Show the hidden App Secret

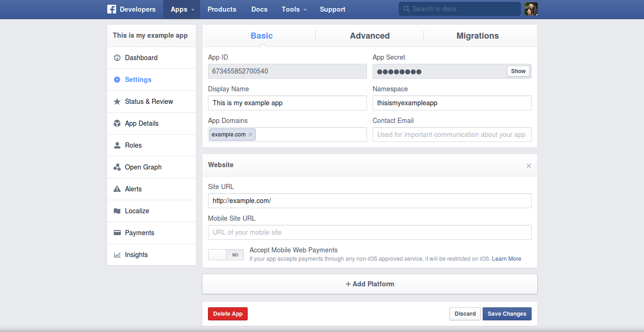(x=518, y=71)
